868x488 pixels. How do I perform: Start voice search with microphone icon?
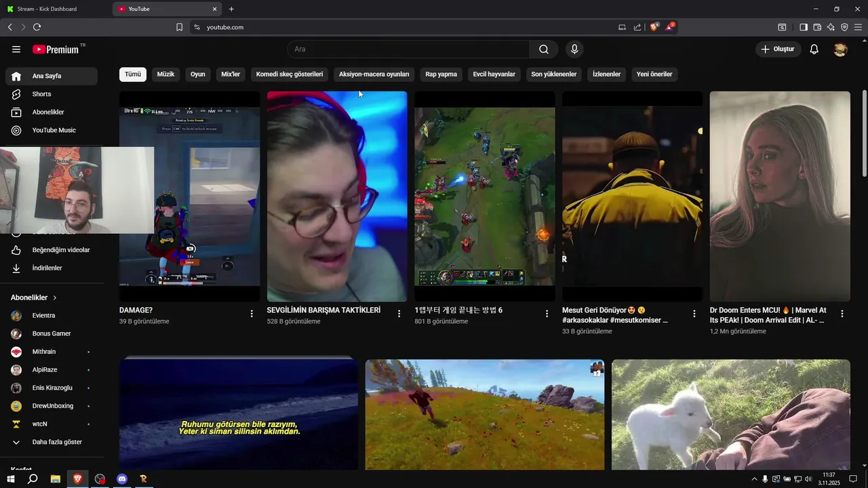click(574, 49)
